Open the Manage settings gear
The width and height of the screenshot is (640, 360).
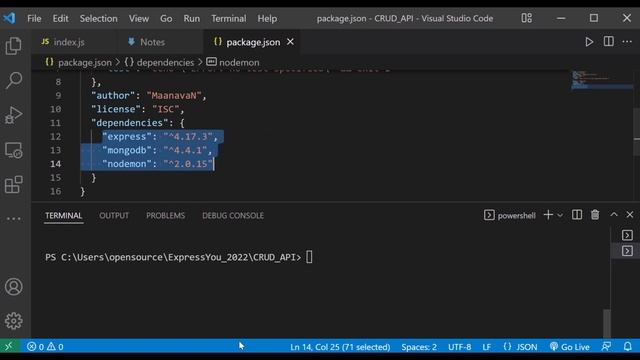pyautogui.click(x=13, y=321)
